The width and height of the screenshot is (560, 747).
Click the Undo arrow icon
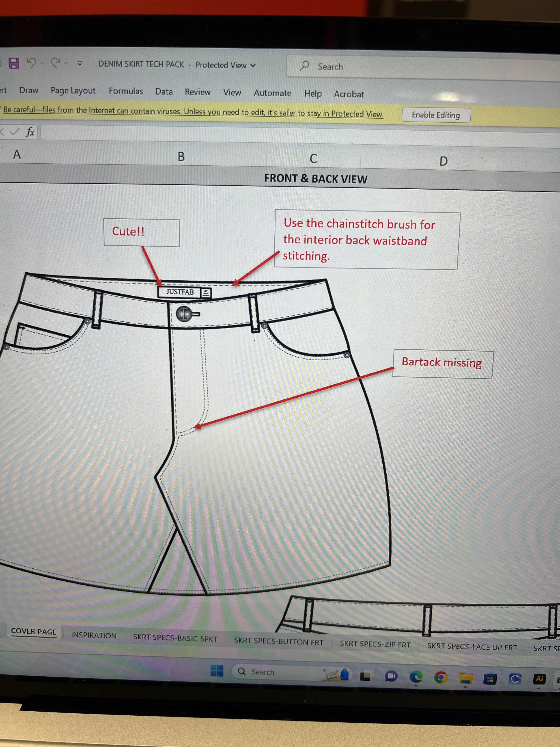tap(31, 63)
